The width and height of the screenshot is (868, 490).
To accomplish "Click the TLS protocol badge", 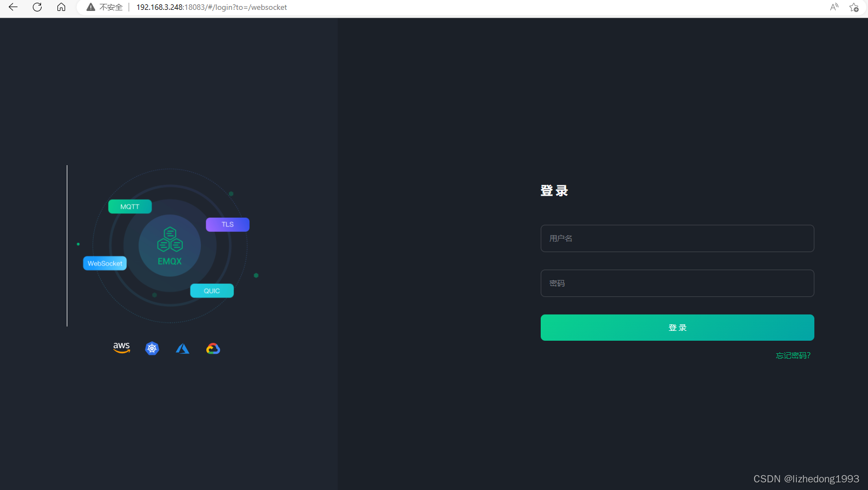I will coord(228,225).
